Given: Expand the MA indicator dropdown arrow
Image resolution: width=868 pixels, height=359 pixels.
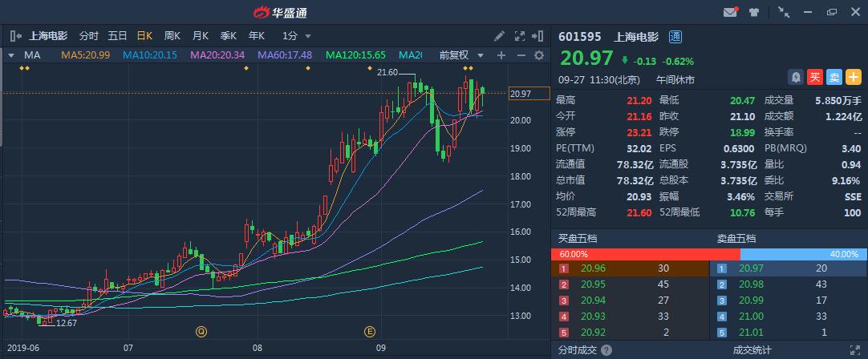Looking at the screenshot, I should 10,55.
